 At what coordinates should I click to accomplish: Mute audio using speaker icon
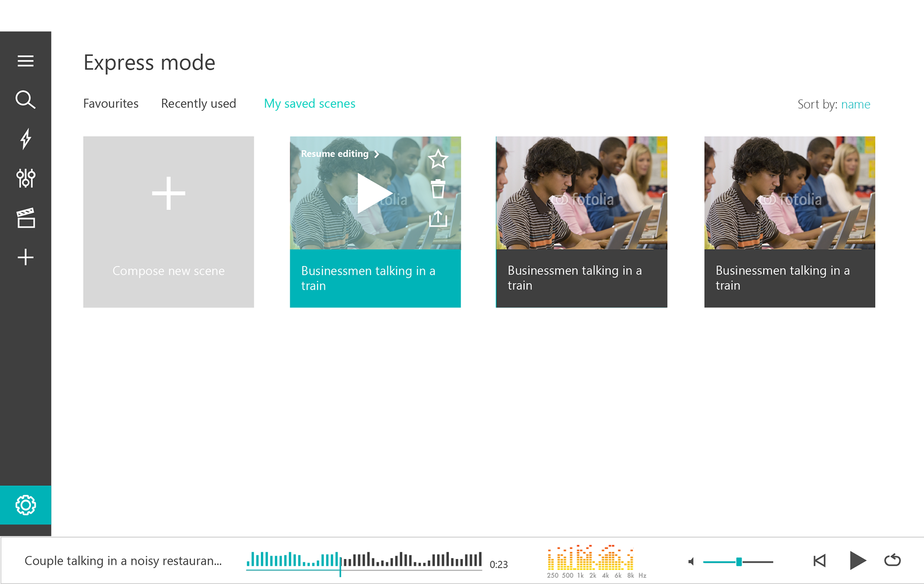tap(691, 561)
